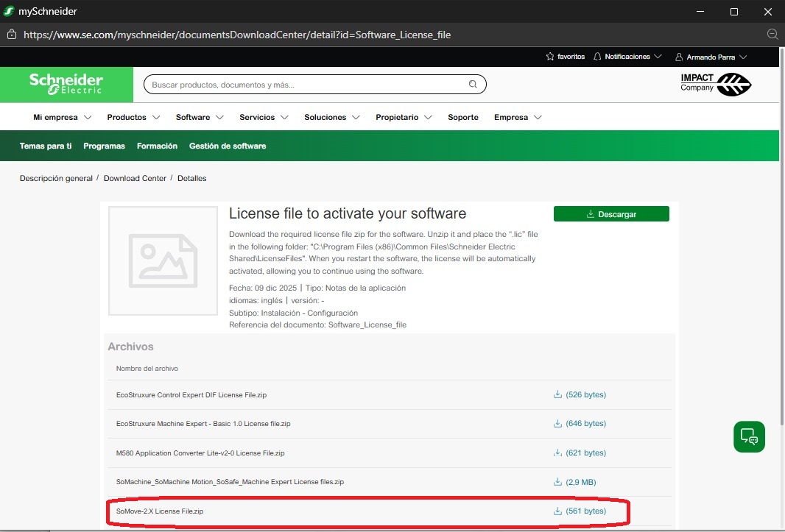Click the padlock site security icon
The image size is (785, 532).
point(12,35)
